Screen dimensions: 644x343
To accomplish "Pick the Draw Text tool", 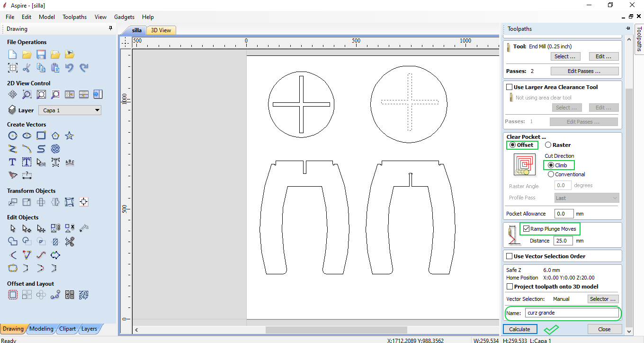I will (x=13, y=162).
